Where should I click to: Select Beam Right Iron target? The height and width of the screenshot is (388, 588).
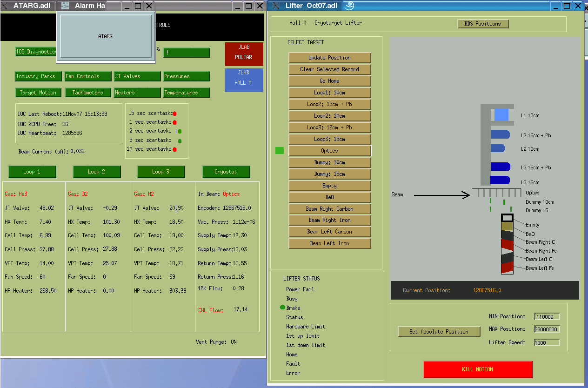click(x=330, y=220)
